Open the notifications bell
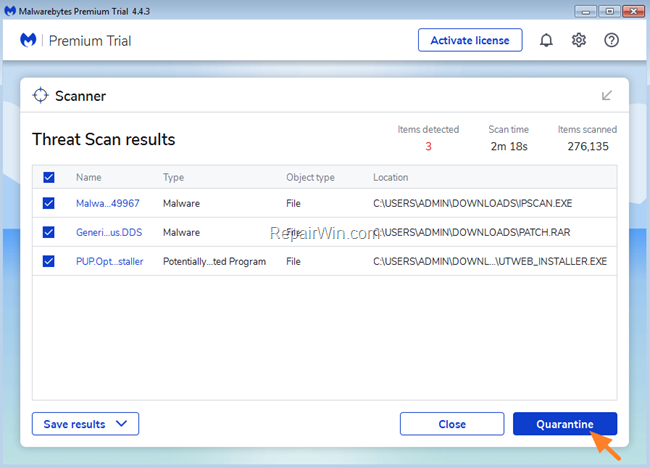The height and width of the screenshot is (468, 650). pyautogui.click(x=546, y=40)
